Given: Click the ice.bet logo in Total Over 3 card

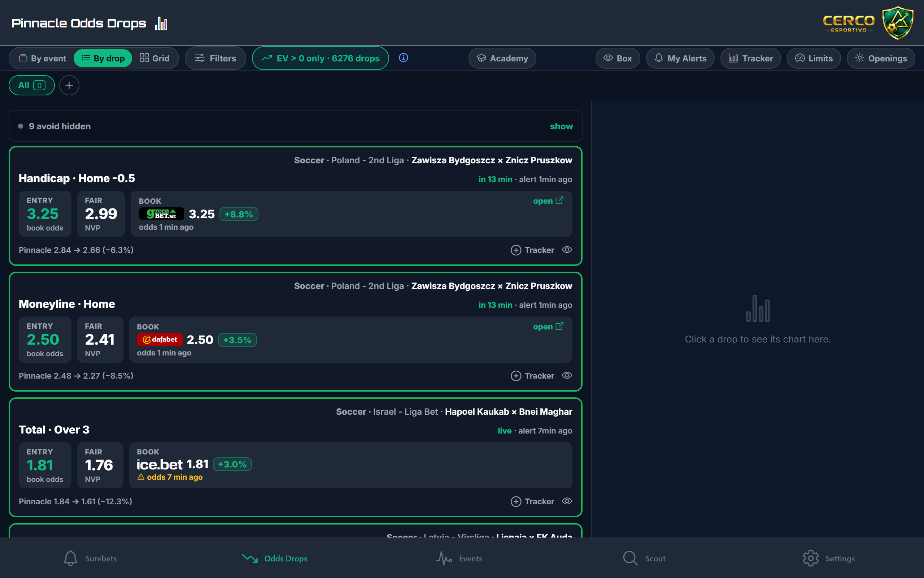Looking at the screenshot, I should 160,465.
